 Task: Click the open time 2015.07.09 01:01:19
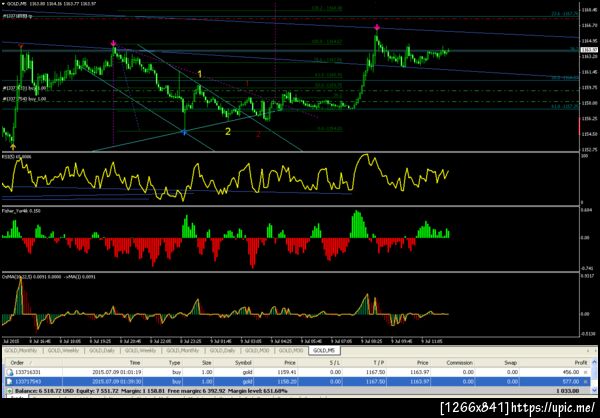[x=116, y=372]
